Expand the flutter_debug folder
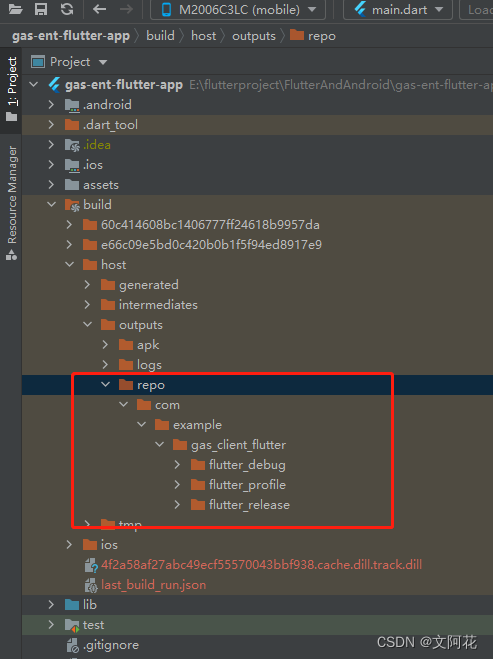This screenshot has width=493, height=659. point(177,465)
